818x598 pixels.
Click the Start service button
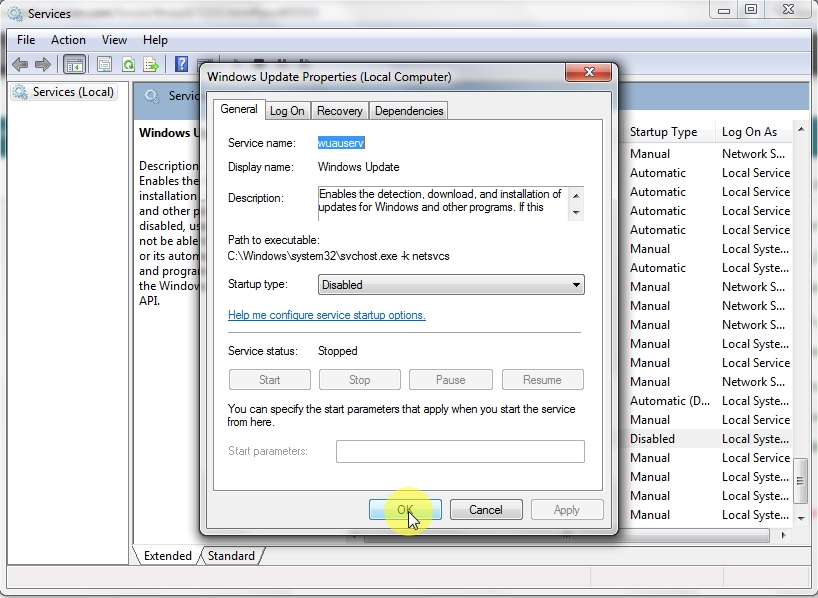pyautogui.click(x=270, y=380)
